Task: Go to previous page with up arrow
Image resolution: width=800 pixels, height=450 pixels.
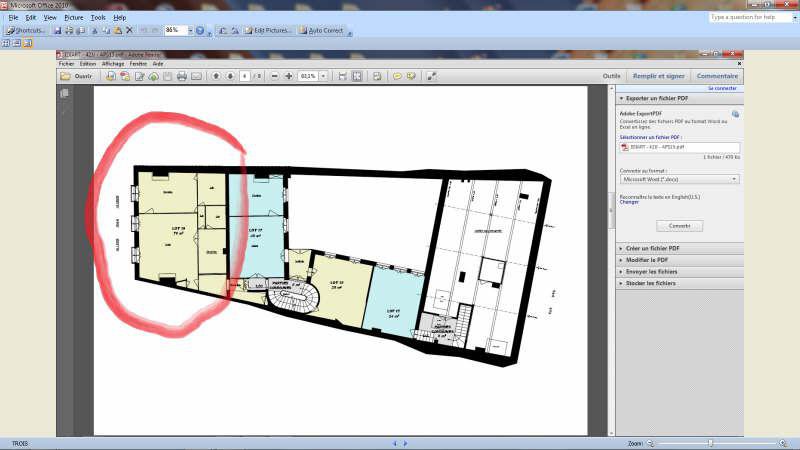Action: (216, 76)
